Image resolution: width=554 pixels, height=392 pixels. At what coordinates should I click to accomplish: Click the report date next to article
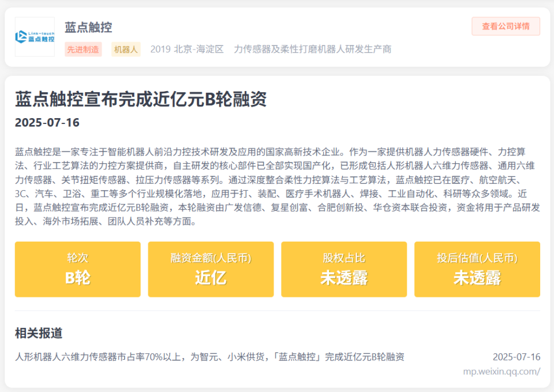tap(516, 357)
